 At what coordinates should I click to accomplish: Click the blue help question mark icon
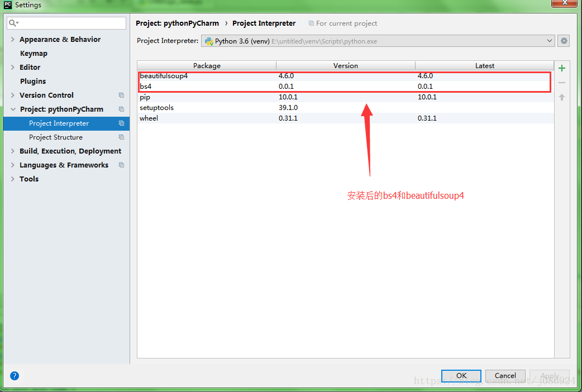coord(15,376)
